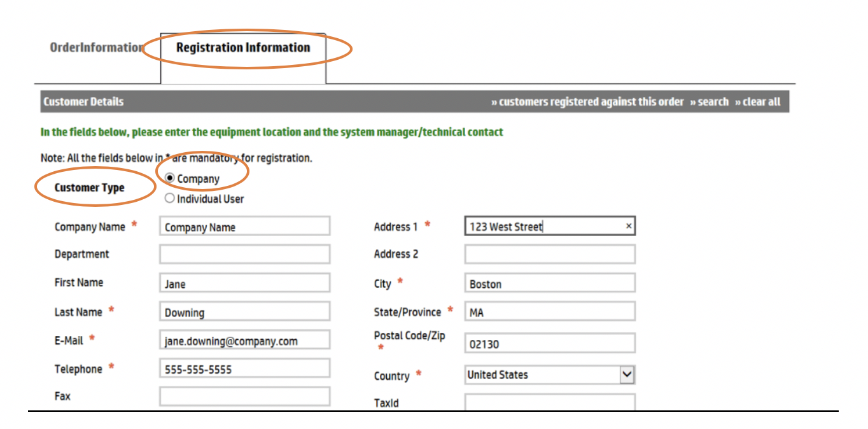This screenshot has height=429, width=868.
Task: Click into the empty Department field
Action: [x=245, y=254]
